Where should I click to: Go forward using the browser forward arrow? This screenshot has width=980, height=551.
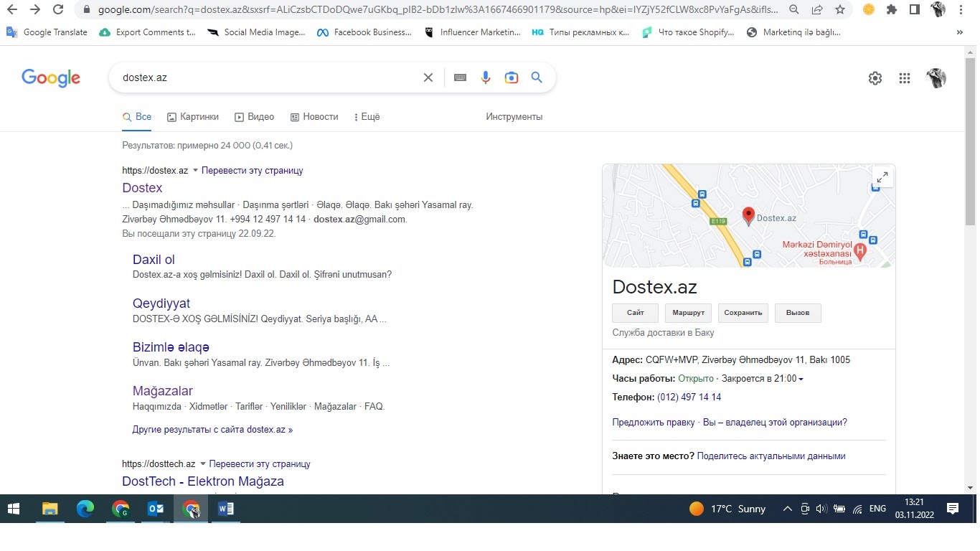[35, 10]
